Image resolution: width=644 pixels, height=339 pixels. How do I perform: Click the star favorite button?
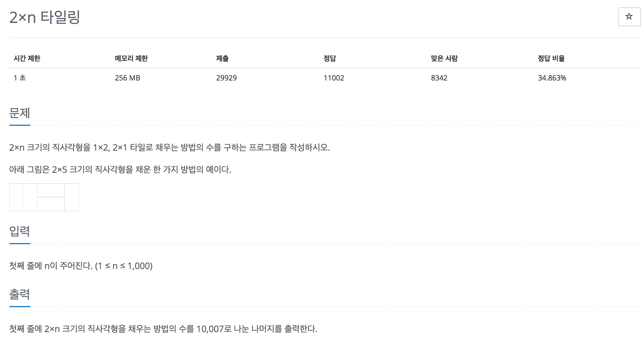tap(629, 17)
